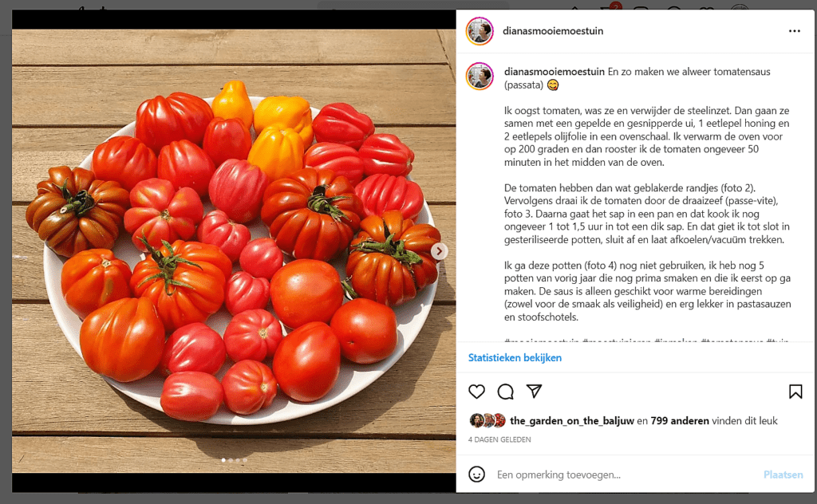Open comments via speech bubble icon
The image size is (817, 504).
pyautogui.click(x=505, y=392)
